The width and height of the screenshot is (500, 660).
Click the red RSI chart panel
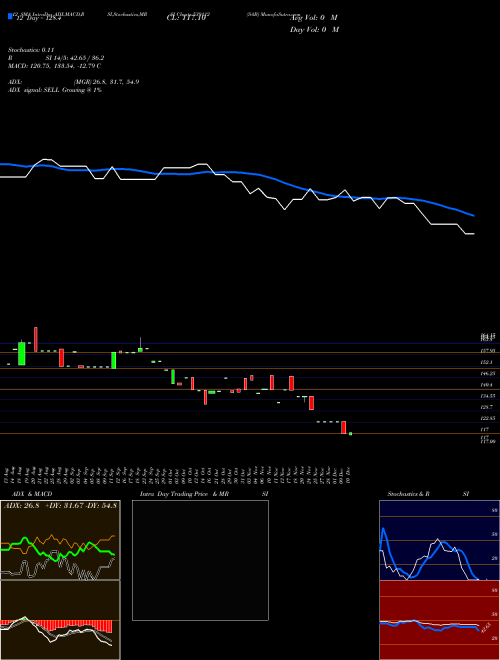pos(439,620)
